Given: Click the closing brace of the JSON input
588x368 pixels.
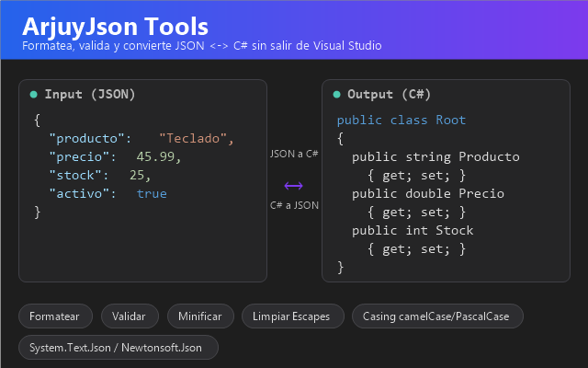Looking at the screenshot, I should (x=37, y=213).
